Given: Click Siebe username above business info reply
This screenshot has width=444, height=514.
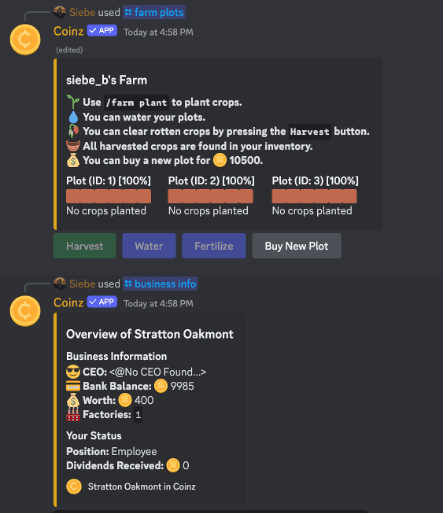Looking at the screenshot, I should click(82, 284).
